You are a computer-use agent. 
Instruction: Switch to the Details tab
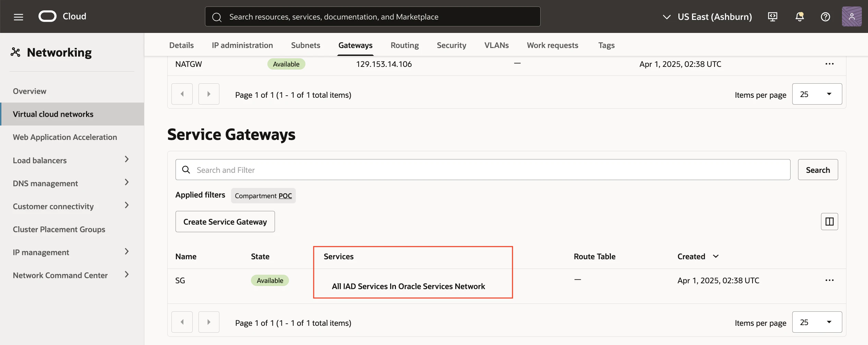[181, 45]
